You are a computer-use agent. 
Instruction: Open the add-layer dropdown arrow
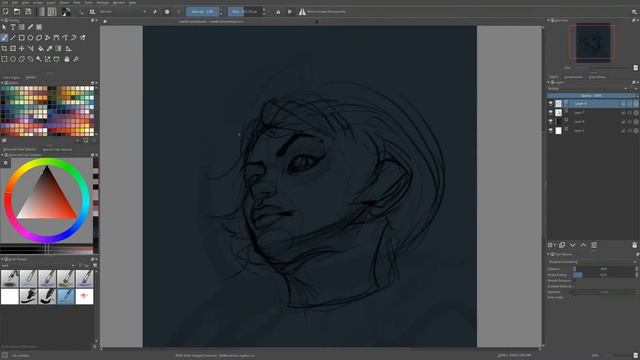[x=555, y=245]
